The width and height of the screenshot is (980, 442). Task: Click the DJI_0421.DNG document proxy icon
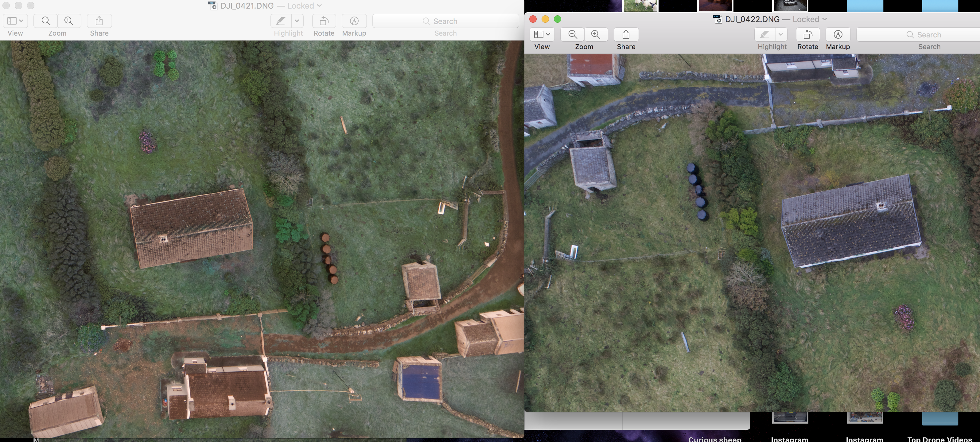213,6
